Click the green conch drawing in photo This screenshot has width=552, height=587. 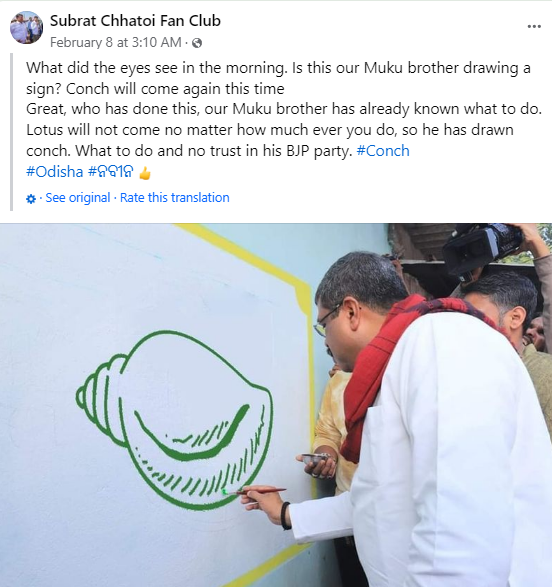(175, 419)
